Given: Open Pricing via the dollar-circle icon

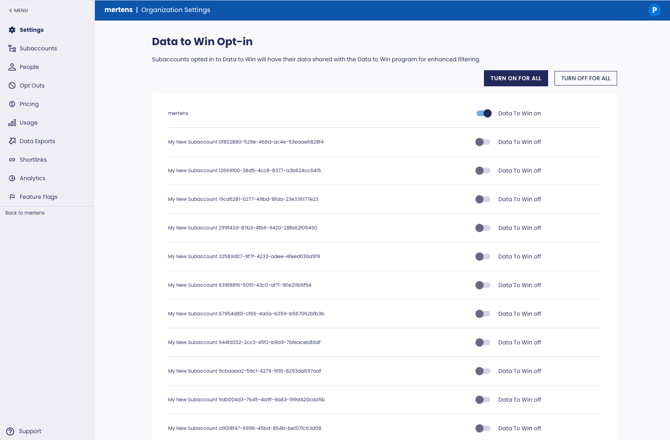Looking at the screenshot, I should tap(12, 104).
